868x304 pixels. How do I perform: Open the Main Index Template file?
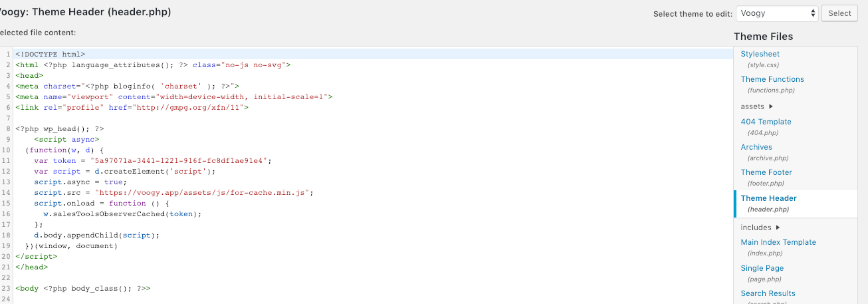(778, 242)
